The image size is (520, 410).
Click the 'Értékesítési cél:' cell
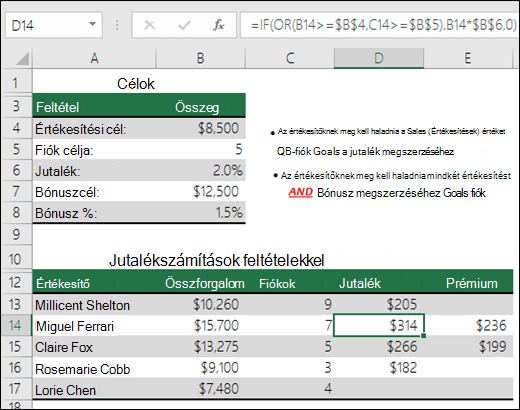(x=94, y=129)
